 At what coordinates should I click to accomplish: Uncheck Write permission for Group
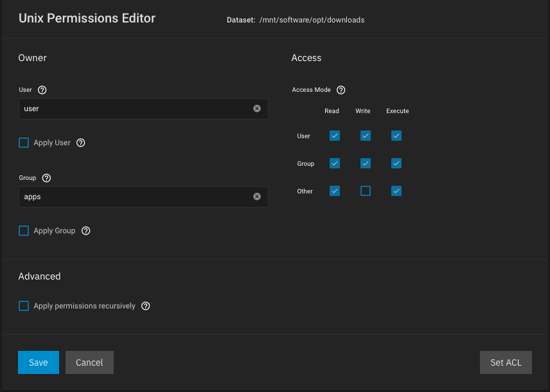coord(366,163)
